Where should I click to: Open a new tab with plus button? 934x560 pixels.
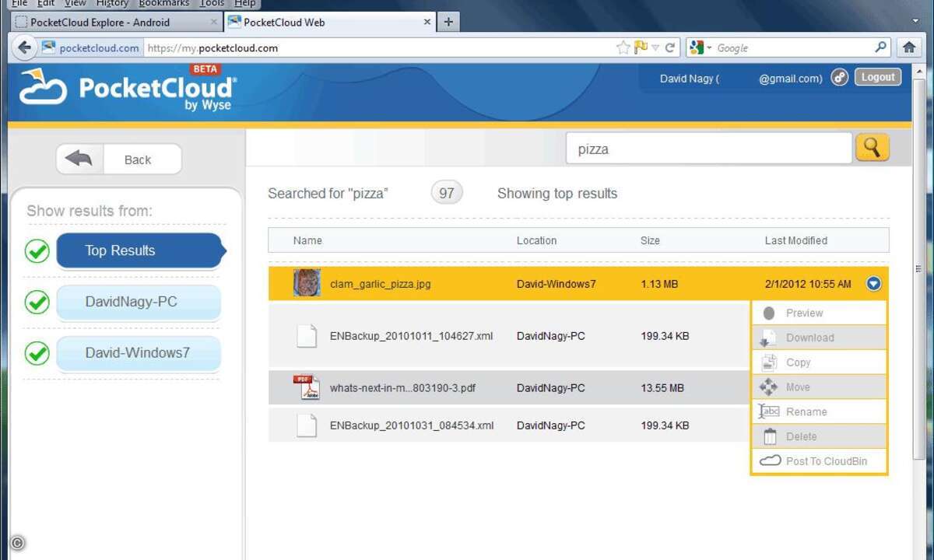pyautogui.click(x=448, y=22)
